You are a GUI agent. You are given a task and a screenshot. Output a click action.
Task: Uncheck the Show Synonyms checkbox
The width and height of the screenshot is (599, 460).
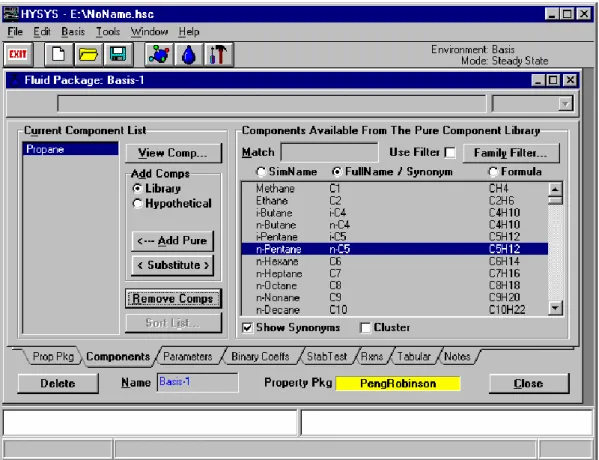click(x=247, y=328)
